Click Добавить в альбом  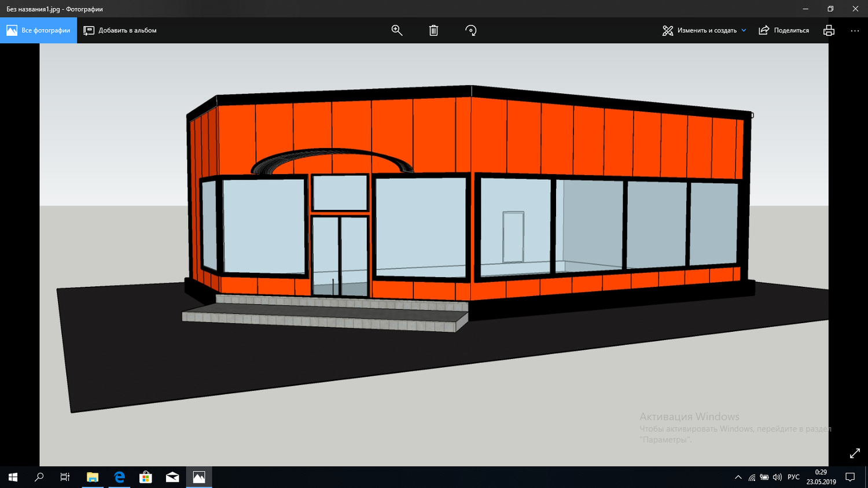(x=120, y=30)
